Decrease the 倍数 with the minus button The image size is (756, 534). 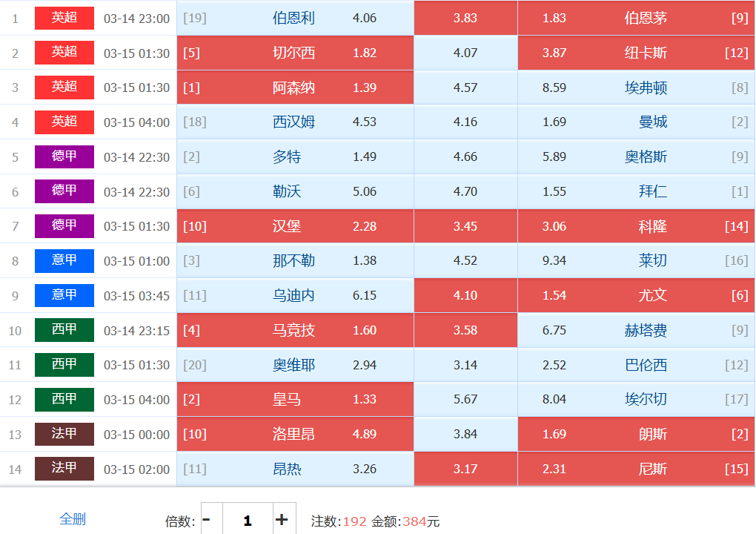click(207, 520)
